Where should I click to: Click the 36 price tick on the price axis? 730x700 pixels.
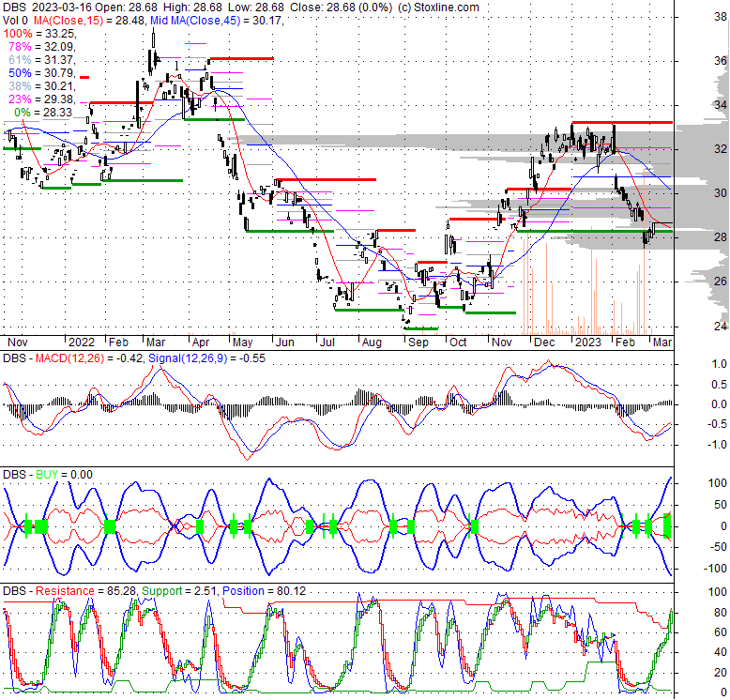(x=721, y=60)
